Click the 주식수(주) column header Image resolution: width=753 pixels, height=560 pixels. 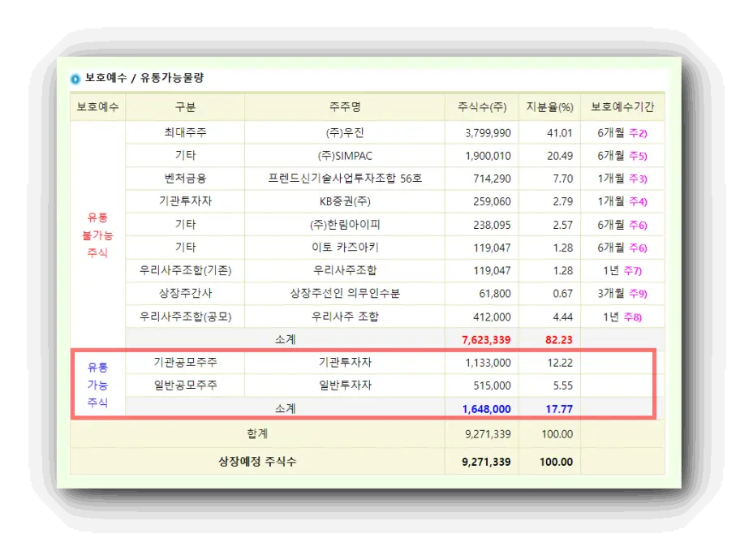(x=482, y=108)
